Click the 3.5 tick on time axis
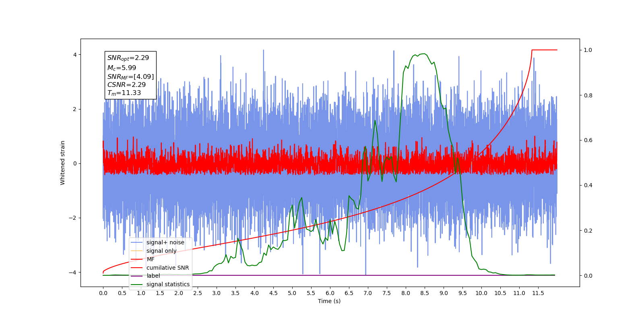Image resolution: width=644 pixels, height=322 pixels. tap(235, 293)
